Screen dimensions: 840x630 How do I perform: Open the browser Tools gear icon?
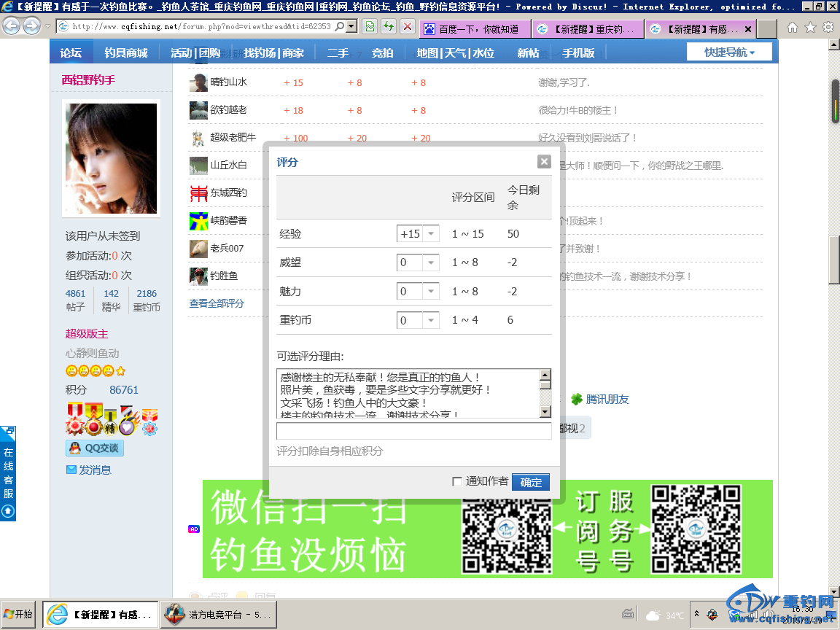[828, 27]
